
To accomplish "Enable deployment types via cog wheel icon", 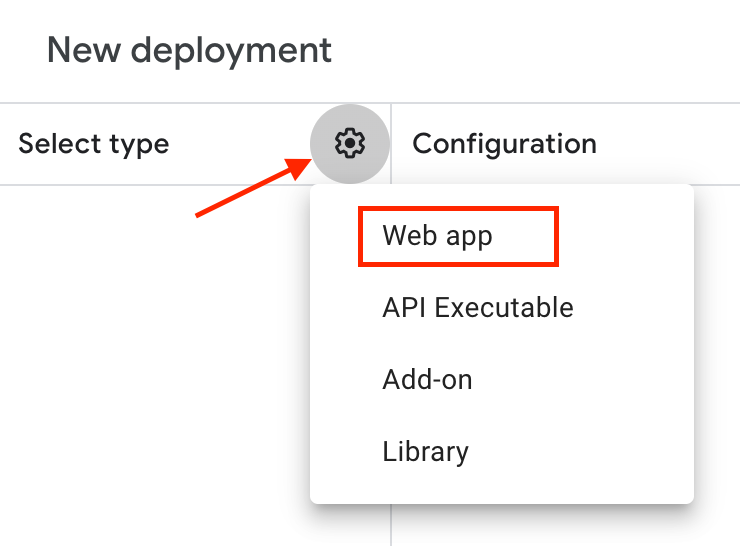I will pyautogui.click(x=349, y=144).
